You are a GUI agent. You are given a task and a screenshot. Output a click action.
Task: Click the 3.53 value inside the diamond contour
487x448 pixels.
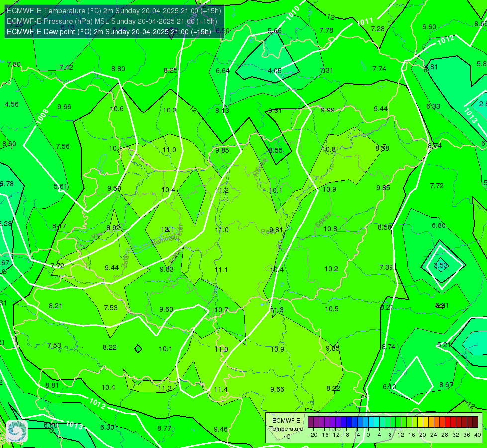click(441, 265)
